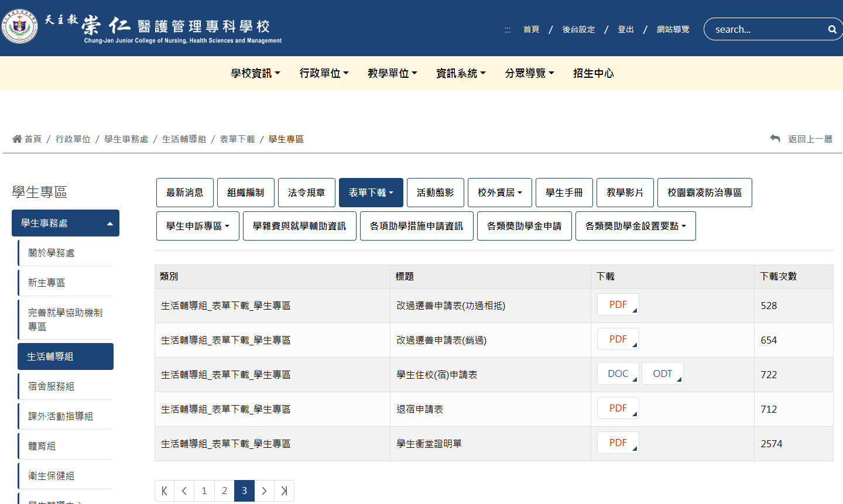Open the 招生中心 menu

[593, 73]
